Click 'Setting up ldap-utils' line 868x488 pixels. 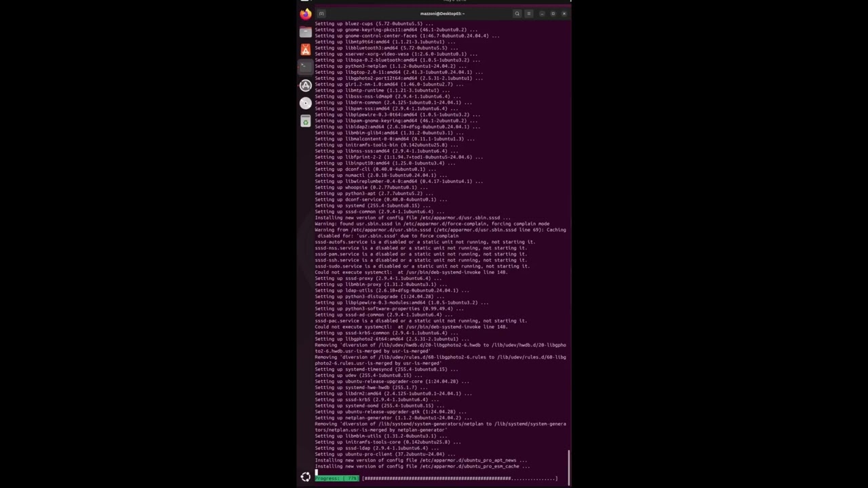coord(391,290)
